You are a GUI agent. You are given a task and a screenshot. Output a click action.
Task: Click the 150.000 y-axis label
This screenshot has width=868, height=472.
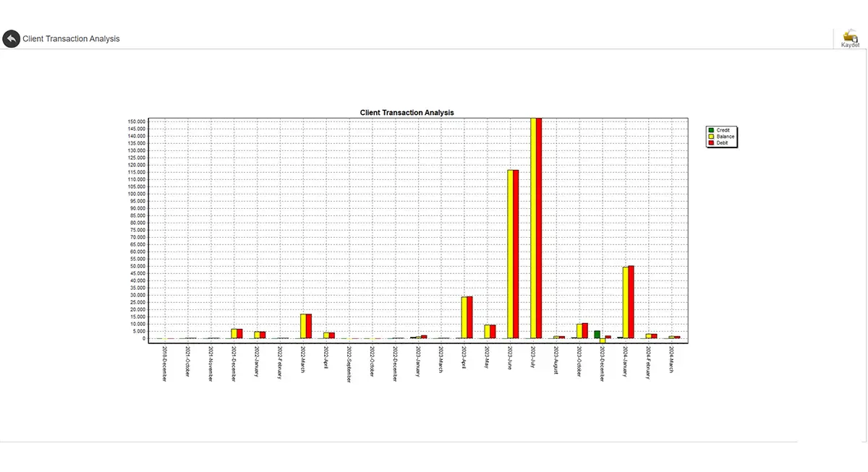(136, 121)
